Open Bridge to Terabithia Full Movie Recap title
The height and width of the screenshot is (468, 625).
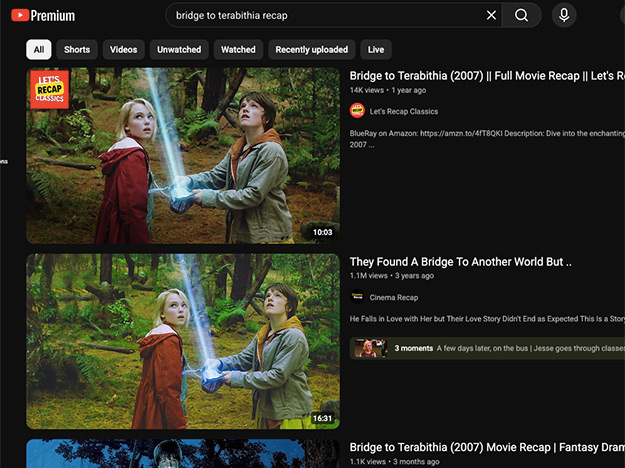[x=486, y=75]
